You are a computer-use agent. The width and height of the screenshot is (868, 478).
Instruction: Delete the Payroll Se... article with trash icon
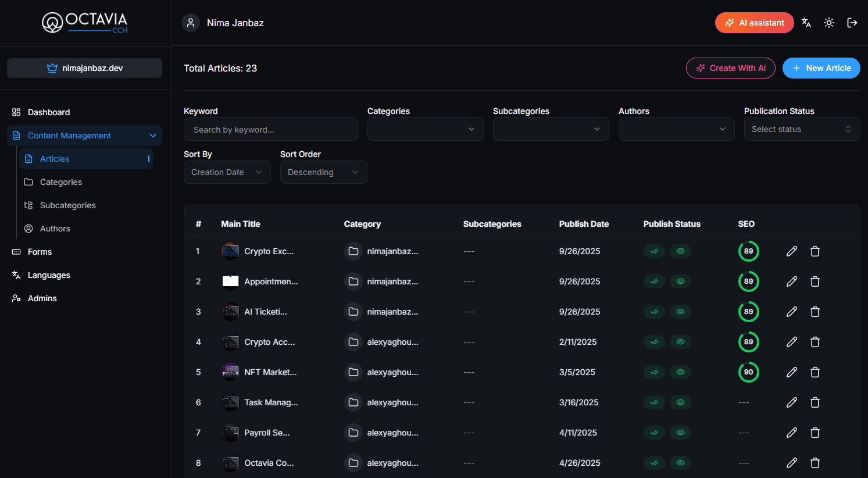(x=815, y=433)
